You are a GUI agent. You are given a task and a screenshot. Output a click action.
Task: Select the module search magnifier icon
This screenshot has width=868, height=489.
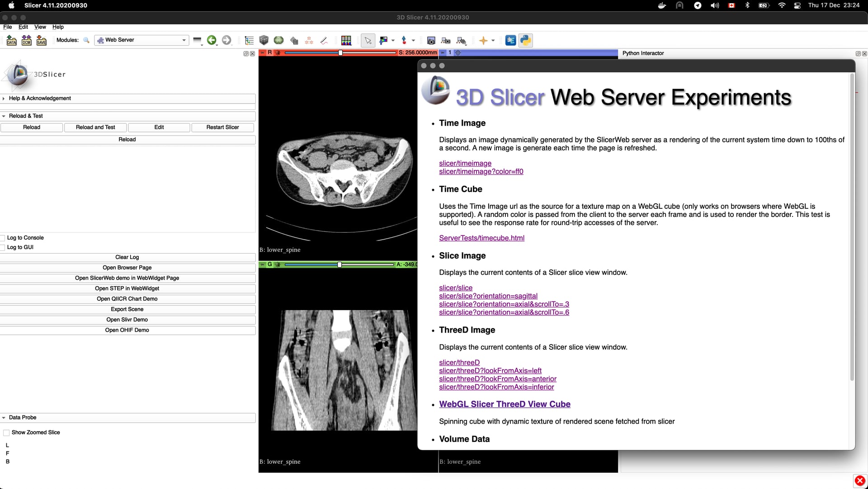pos(87,40)
